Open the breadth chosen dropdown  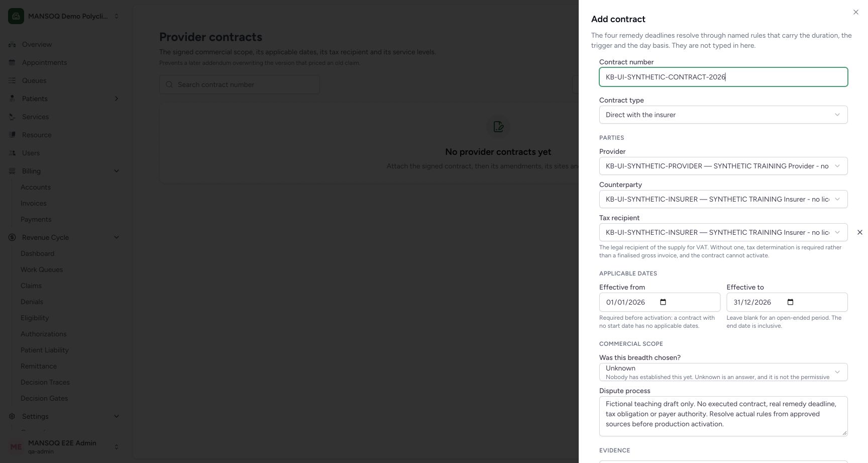coord(723,372)
